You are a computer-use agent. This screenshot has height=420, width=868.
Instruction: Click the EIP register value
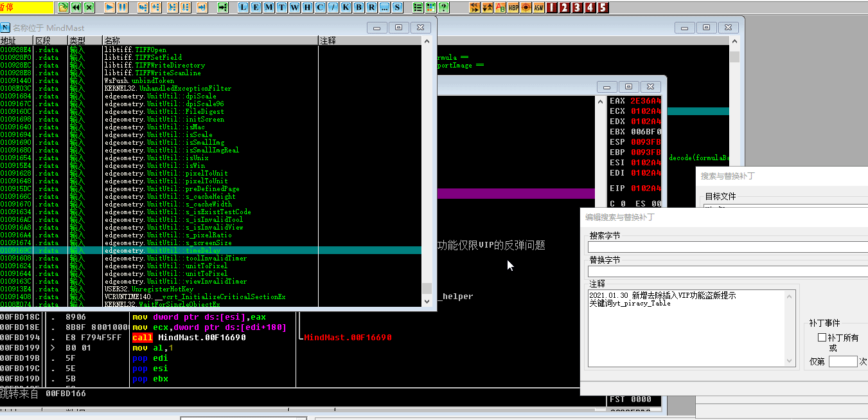(645, 188)
